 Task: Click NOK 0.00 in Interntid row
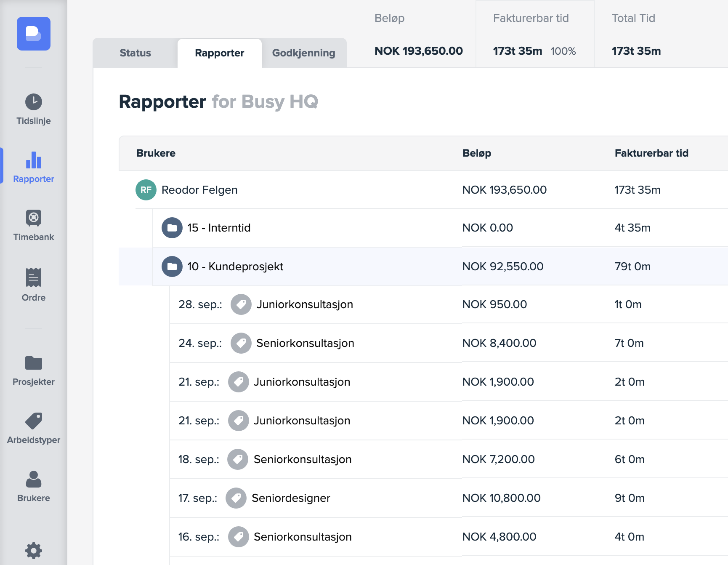click(488, 228)
